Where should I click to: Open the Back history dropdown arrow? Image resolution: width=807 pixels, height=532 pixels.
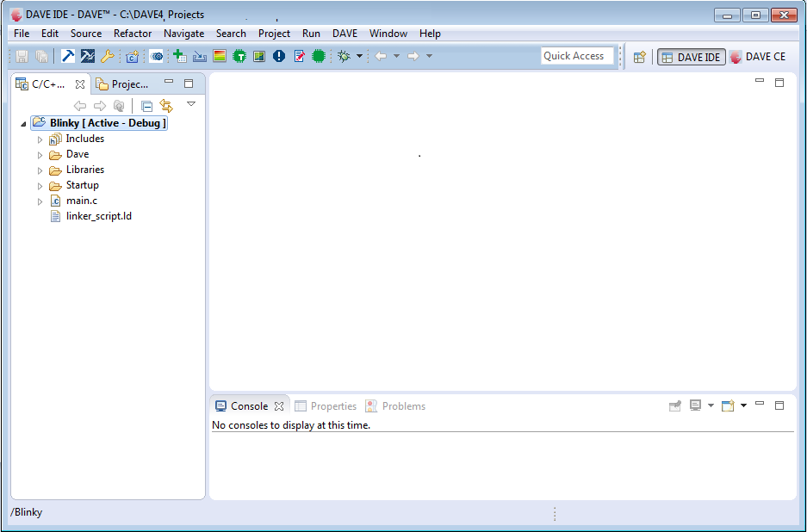(396, 56)
